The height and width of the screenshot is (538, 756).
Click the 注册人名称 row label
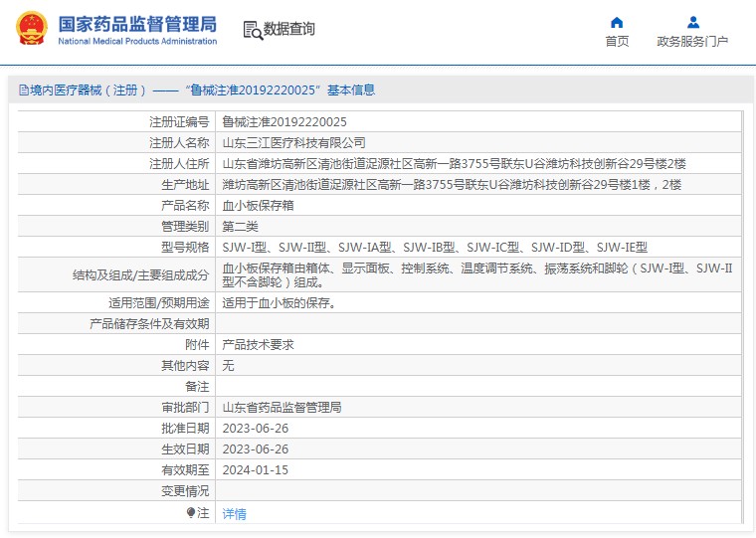[179, 142]
